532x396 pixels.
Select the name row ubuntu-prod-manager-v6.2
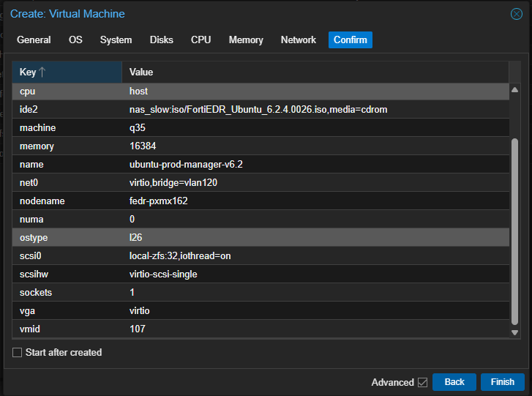[x=260, y=165]
